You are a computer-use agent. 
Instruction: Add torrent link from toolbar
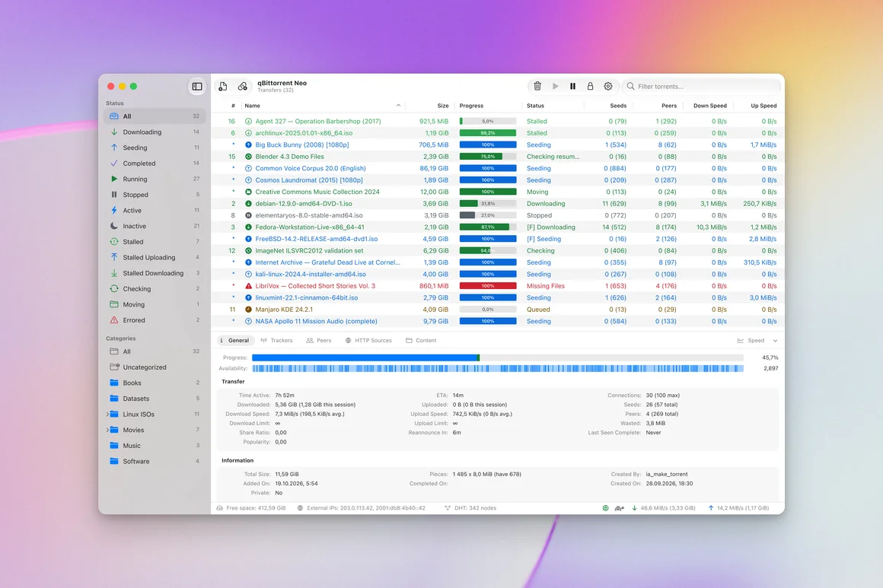click(243, 86)
